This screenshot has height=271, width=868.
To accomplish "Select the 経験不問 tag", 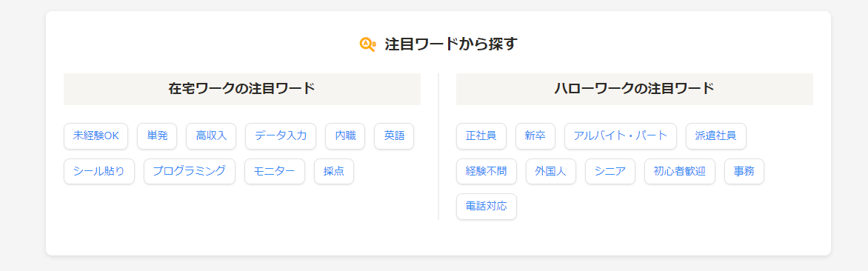I will (x=487, y=172).
